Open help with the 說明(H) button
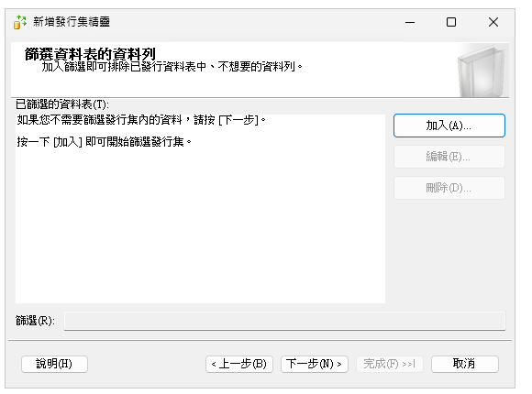 coord(54,364)
